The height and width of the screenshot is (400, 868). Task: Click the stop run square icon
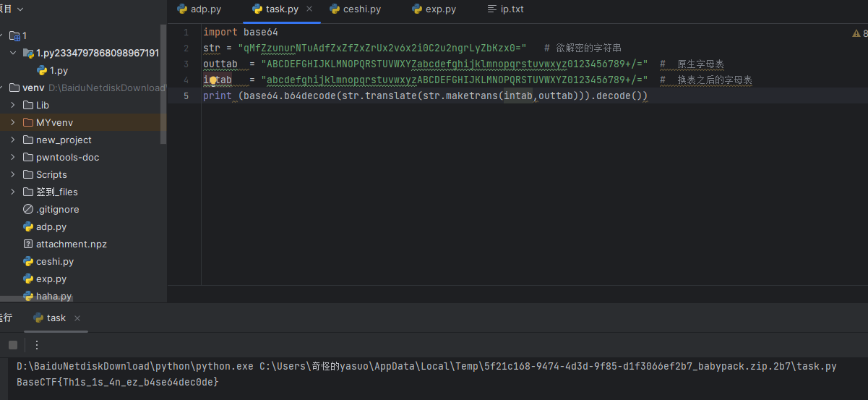click(12, 345)
